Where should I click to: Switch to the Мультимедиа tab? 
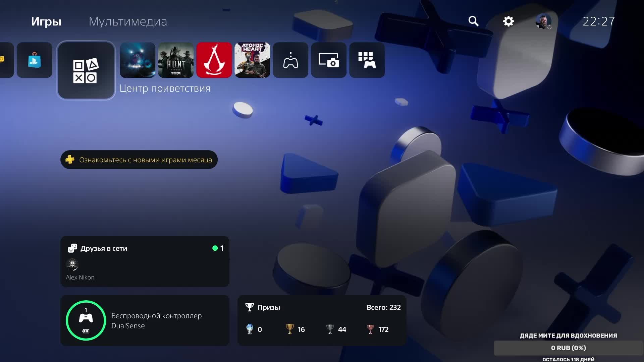(x=128, y=21)
